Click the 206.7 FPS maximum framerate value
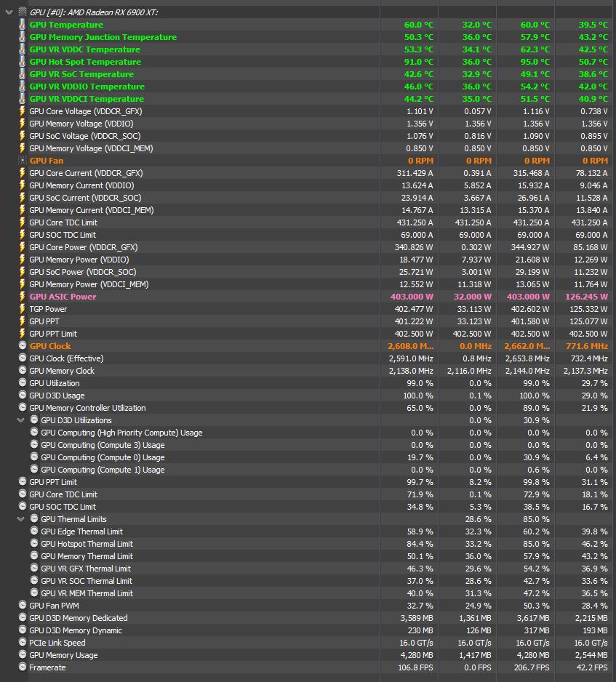This screenshot has width=616, height=682. tap(531, 667)
